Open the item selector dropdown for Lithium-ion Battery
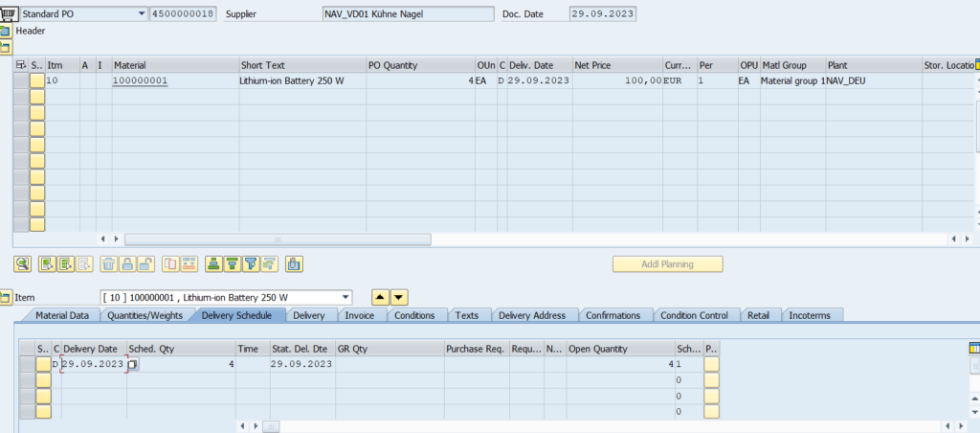The image size is (980, 433). coord(345,297)
